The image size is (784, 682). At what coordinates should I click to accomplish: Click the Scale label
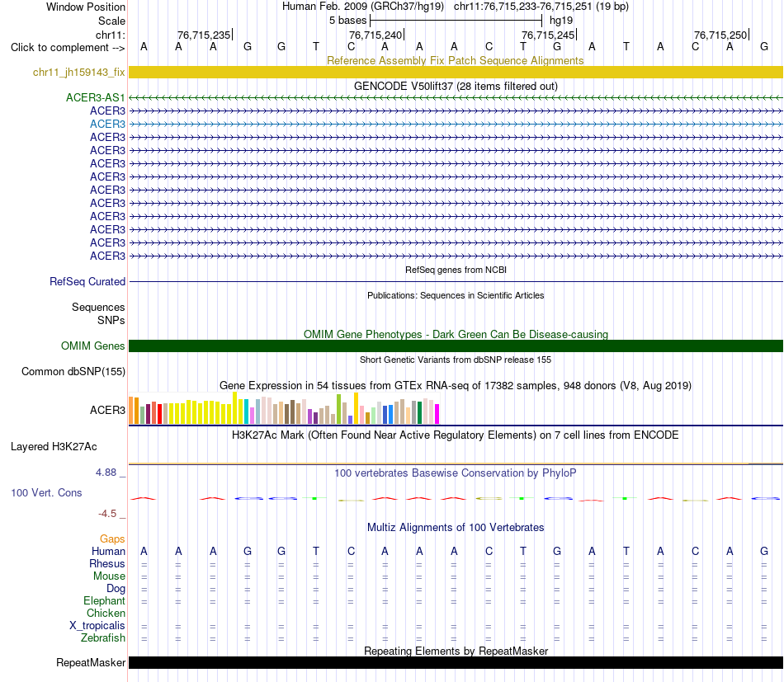[111, 21]
